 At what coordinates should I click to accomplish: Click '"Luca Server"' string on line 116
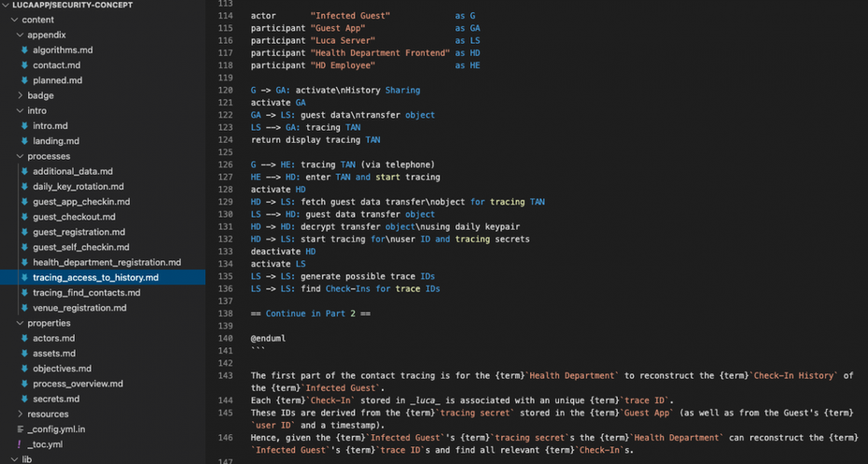pos(343,40)
